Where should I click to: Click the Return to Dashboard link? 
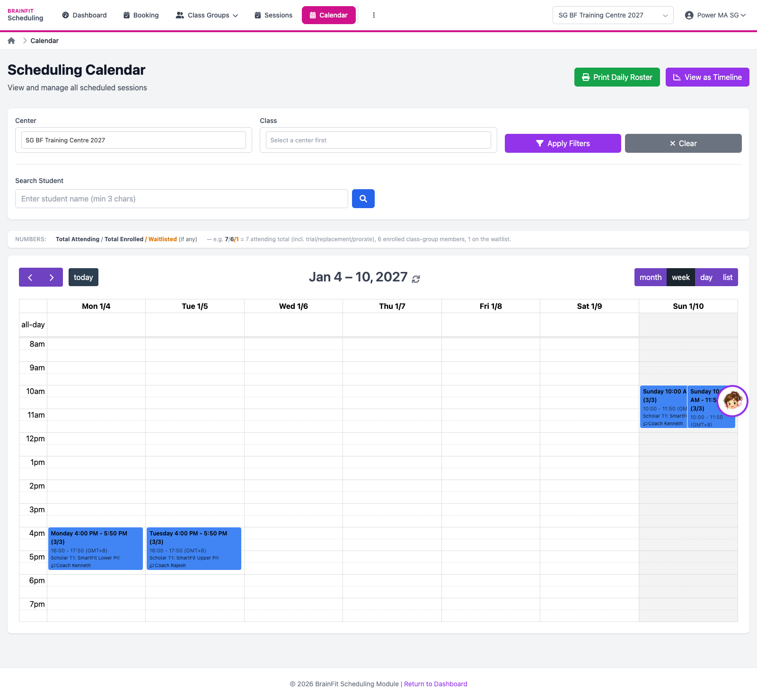point(436,684)
